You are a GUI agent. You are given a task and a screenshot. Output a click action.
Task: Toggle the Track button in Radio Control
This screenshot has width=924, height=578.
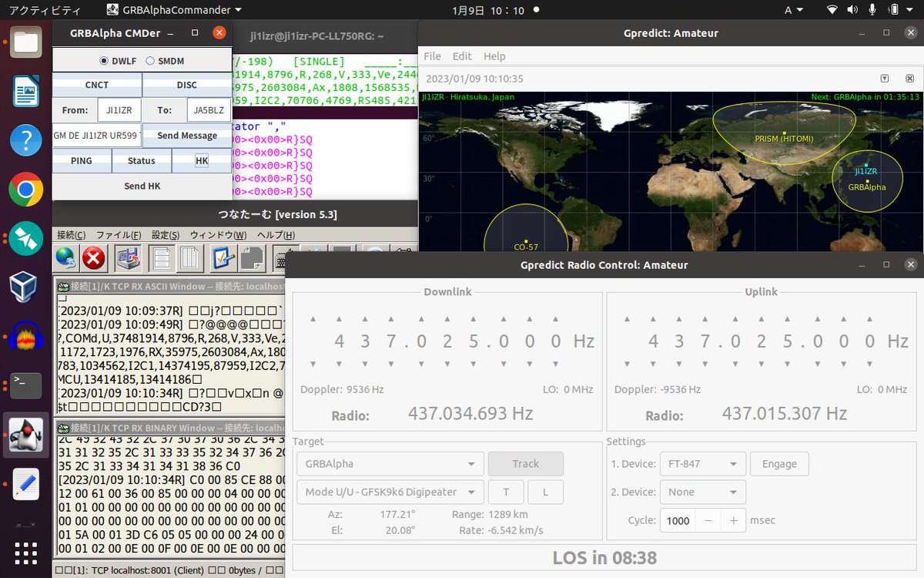[x=526, y=464]
